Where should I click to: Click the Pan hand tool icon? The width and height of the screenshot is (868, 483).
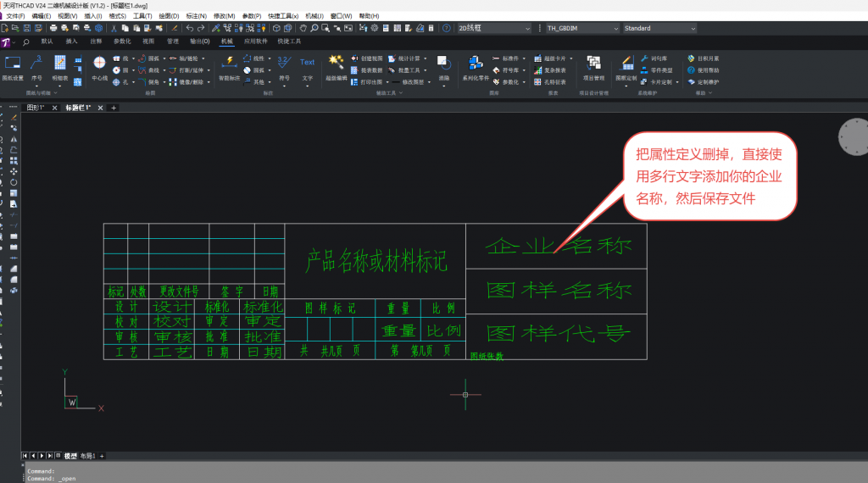[x=303, y=28]
